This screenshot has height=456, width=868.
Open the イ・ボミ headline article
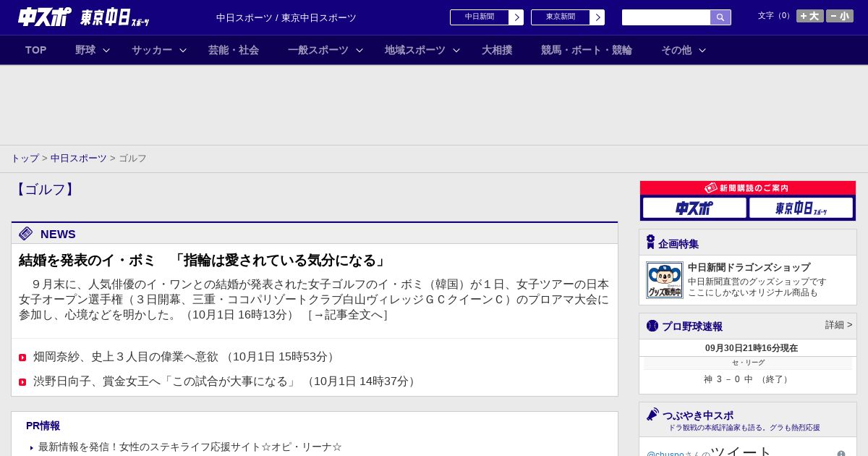click(204, 261)
